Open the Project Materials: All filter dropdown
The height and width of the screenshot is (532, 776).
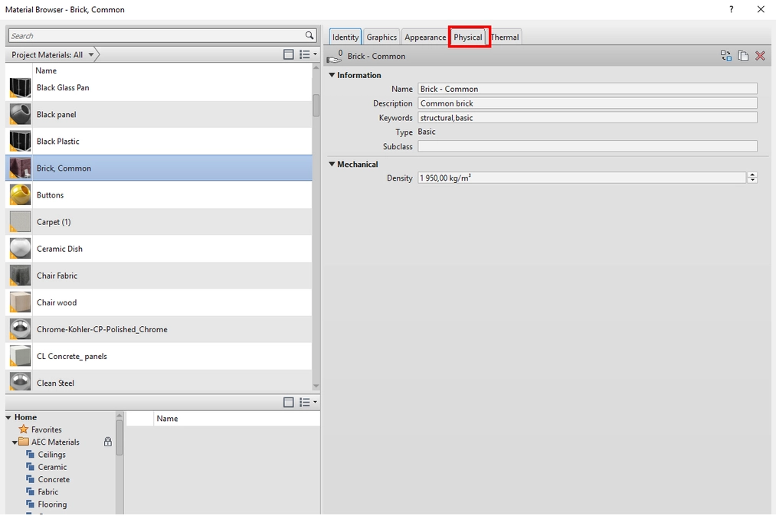pyautogui.click(x=90, y=54)
